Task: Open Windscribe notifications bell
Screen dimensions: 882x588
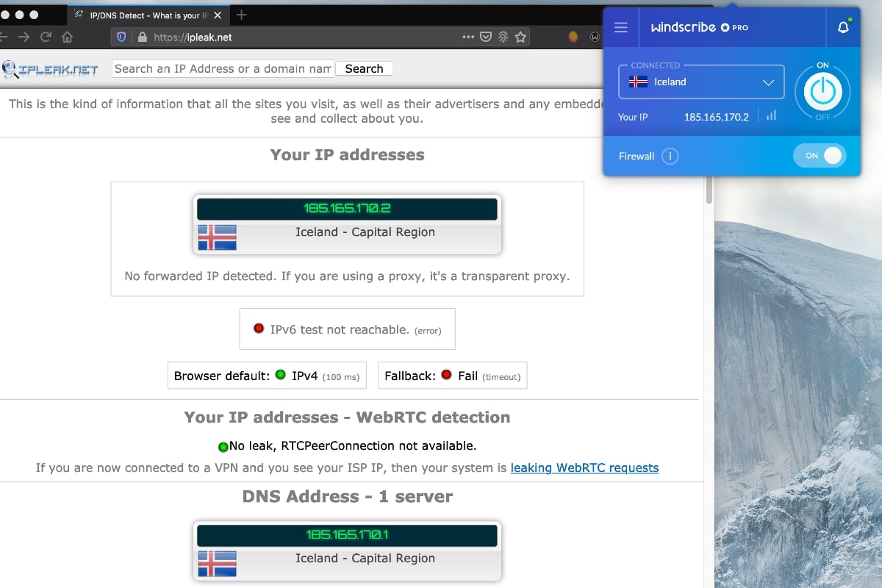Action: (x=843, y=27)
